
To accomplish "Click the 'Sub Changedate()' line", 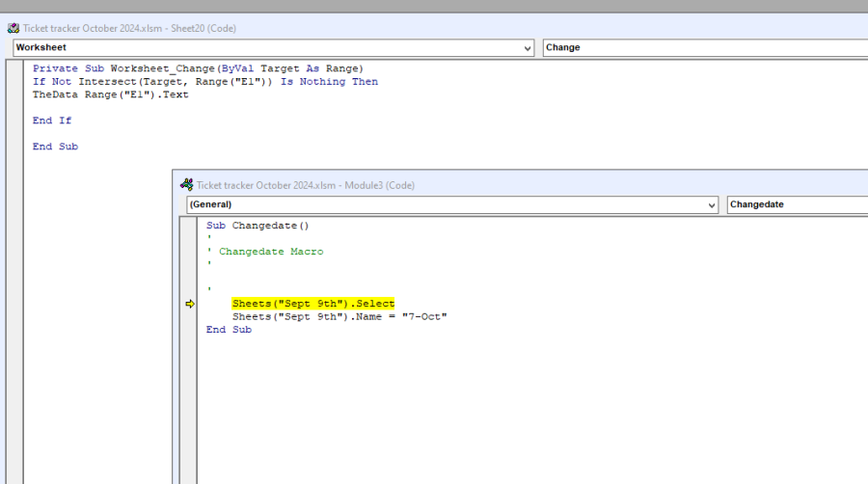I will coord(258,226).
